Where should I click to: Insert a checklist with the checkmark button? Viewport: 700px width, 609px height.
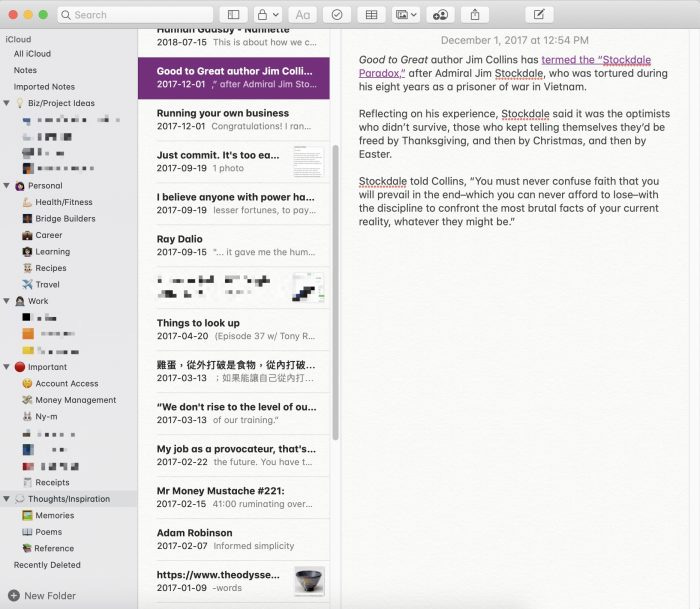(x=337, y=15)
